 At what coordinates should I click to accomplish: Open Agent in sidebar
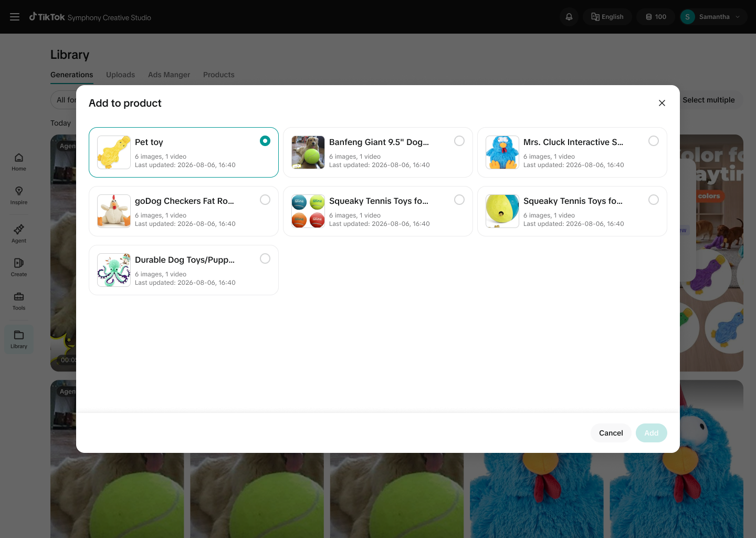[19, 234]
